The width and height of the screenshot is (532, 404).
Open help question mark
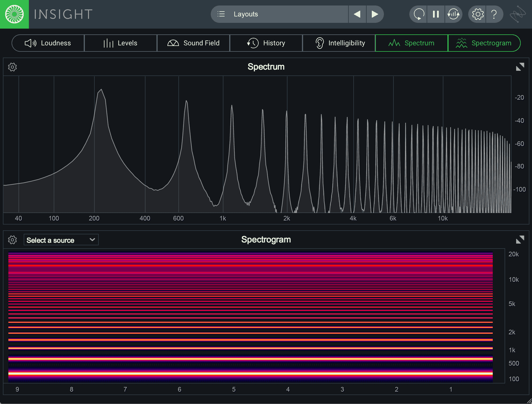pyautogui.click(x=494, y=14)
